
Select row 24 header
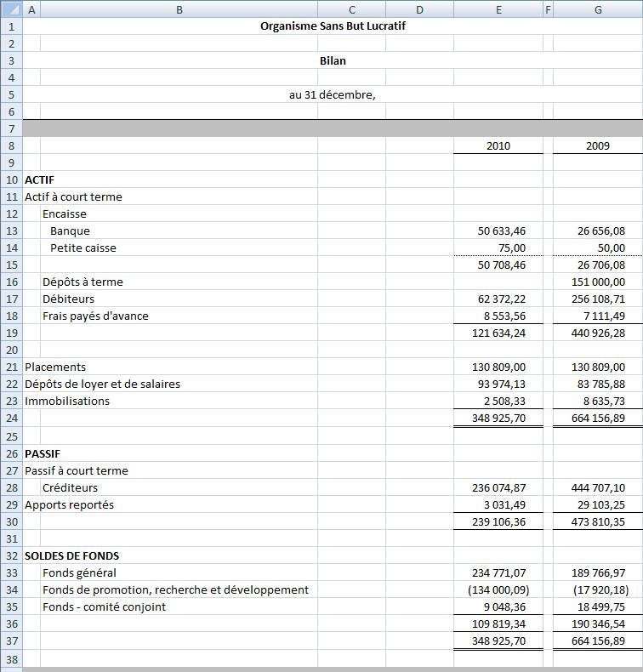pyautogui.click(x=11, y=418)
